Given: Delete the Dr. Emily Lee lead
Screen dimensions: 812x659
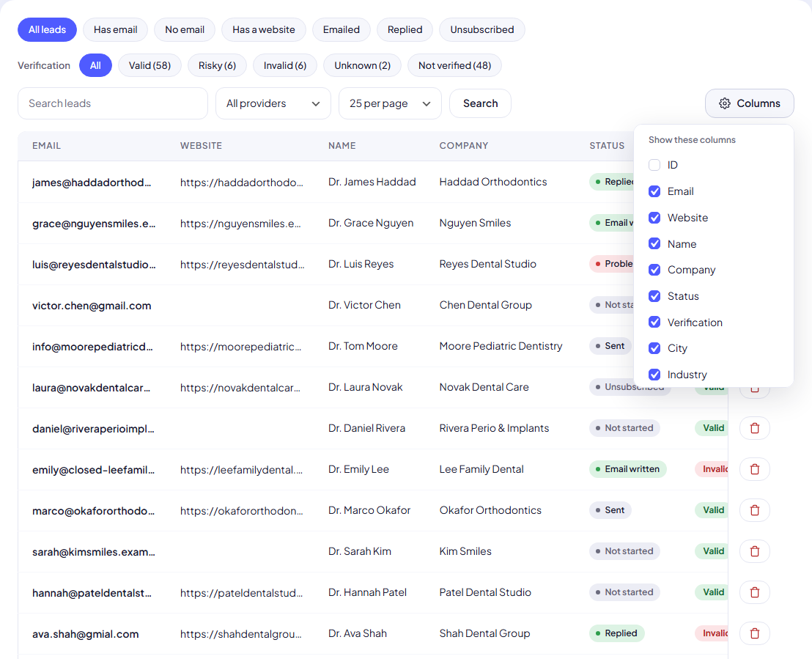Looking at the screenshot, I should click(755, 469).
